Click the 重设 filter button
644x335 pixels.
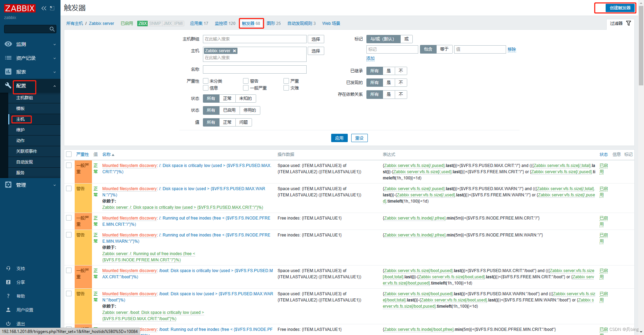(x=360, y=138)
